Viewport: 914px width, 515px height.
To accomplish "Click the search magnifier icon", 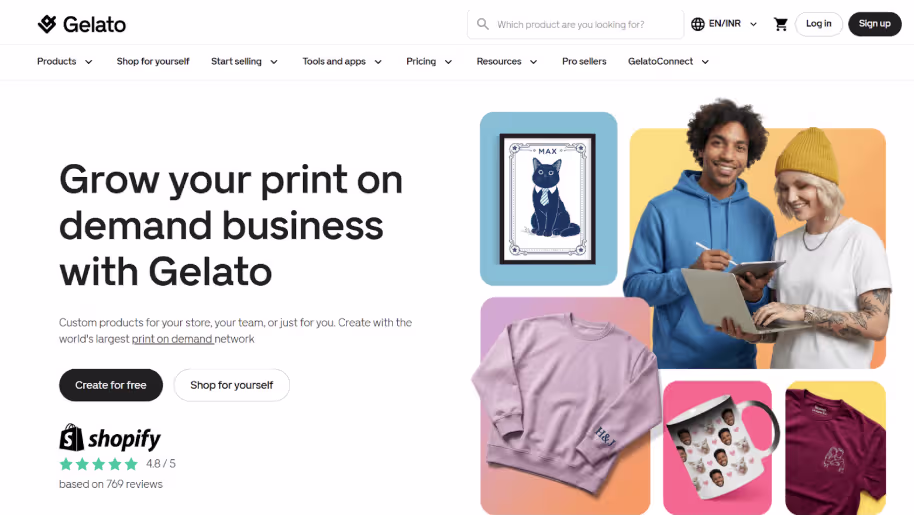I will coord(483,24).
